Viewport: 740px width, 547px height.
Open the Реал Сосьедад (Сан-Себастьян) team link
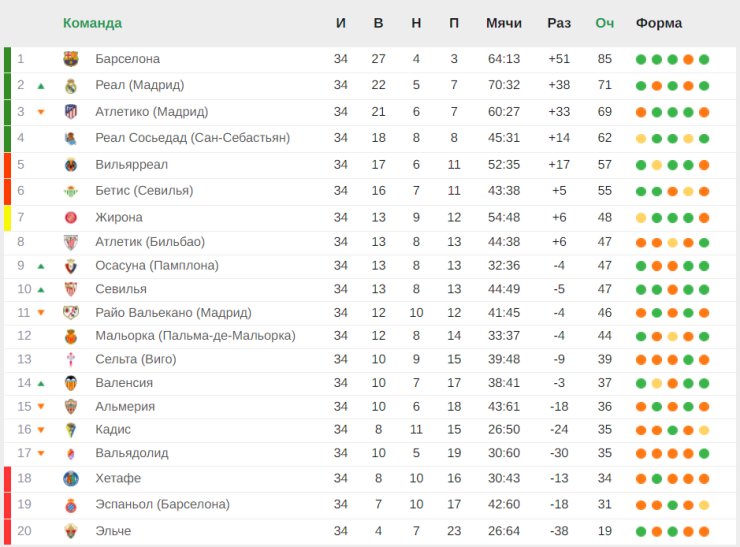point(193,138)
